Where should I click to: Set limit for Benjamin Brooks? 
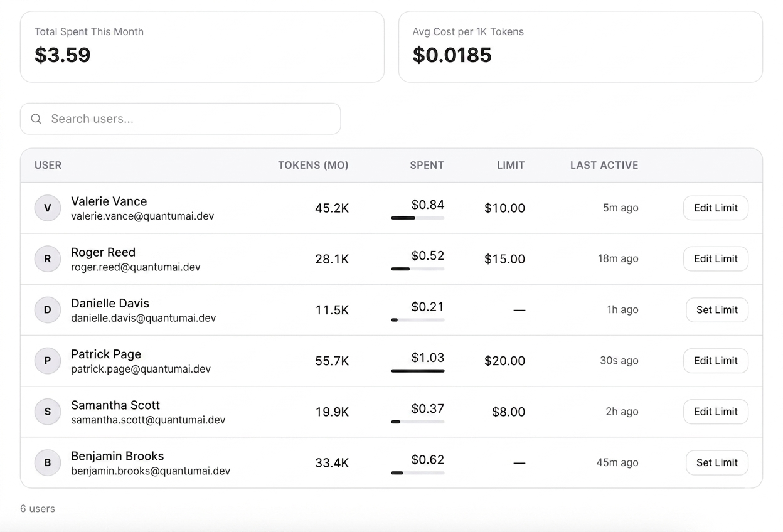coord(717,462)
